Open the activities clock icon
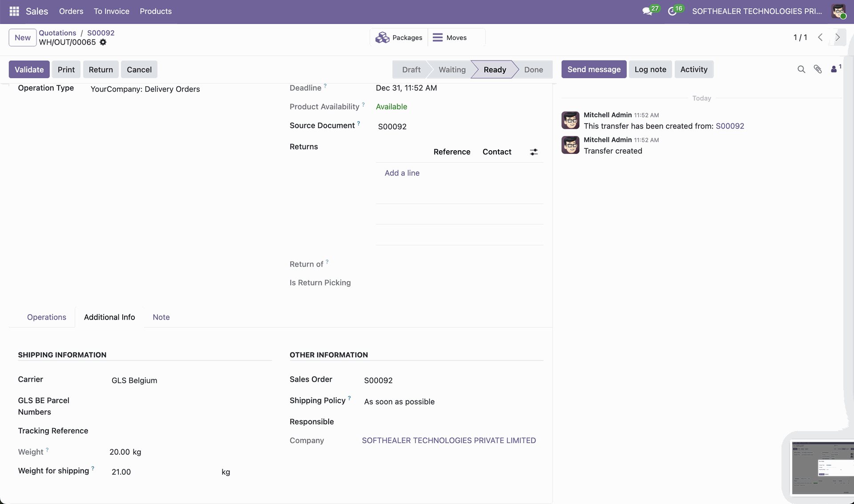 (x=672, y=11)
